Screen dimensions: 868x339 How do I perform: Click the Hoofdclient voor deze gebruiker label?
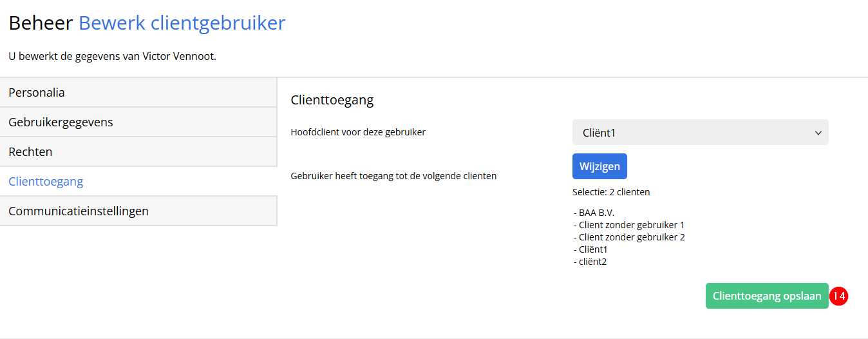(358, 132)
